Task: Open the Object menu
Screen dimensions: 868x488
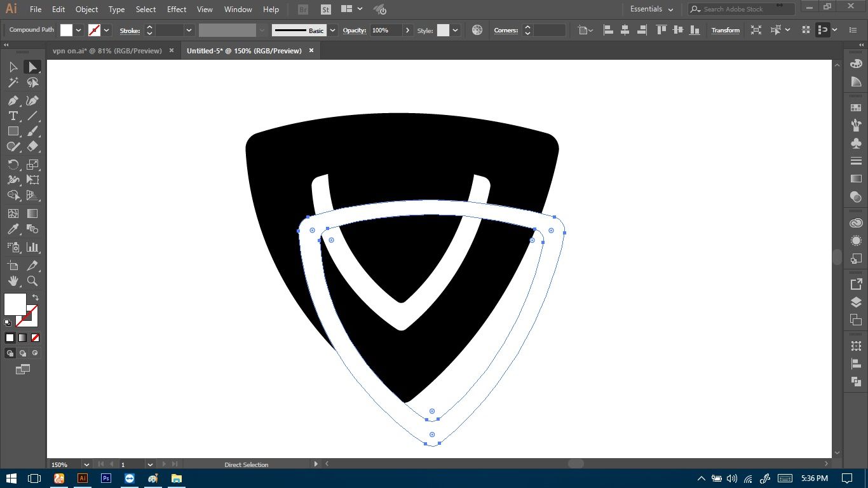Action: pos(86,10)
